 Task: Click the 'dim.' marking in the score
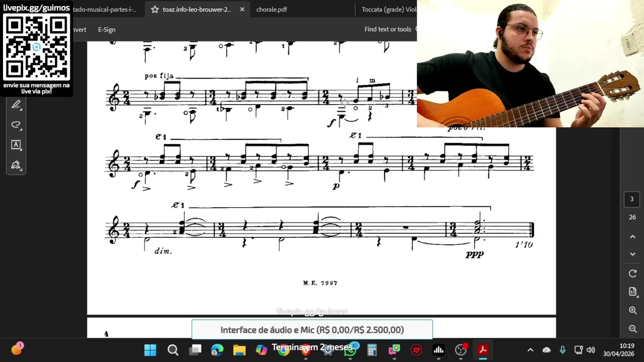tap(163, 251)
